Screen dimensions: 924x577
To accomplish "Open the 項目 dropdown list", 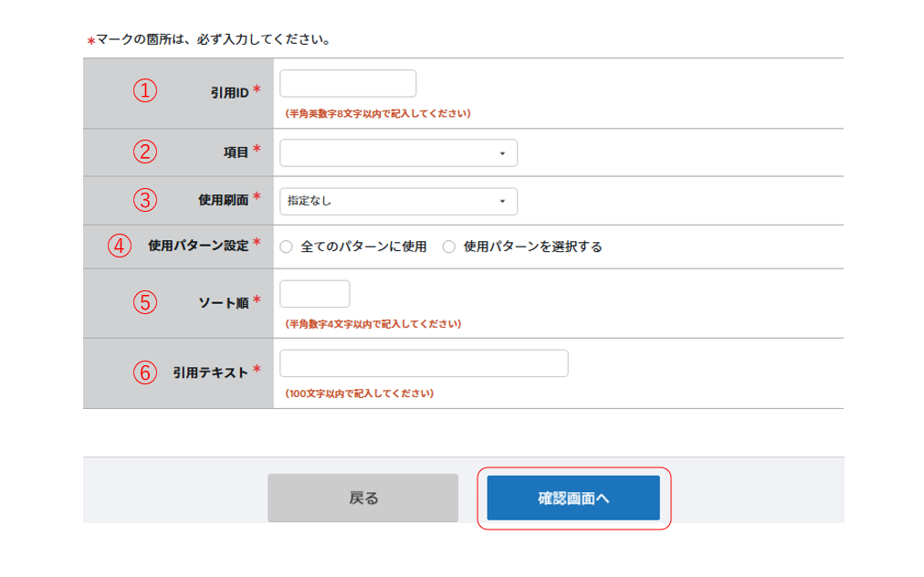I will (x=398, y=153).
